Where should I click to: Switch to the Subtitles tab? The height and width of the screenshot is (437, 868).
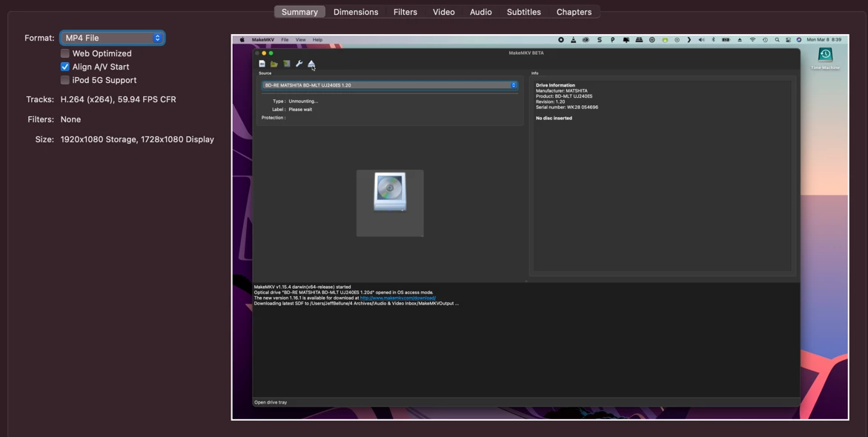pos(523,12)
